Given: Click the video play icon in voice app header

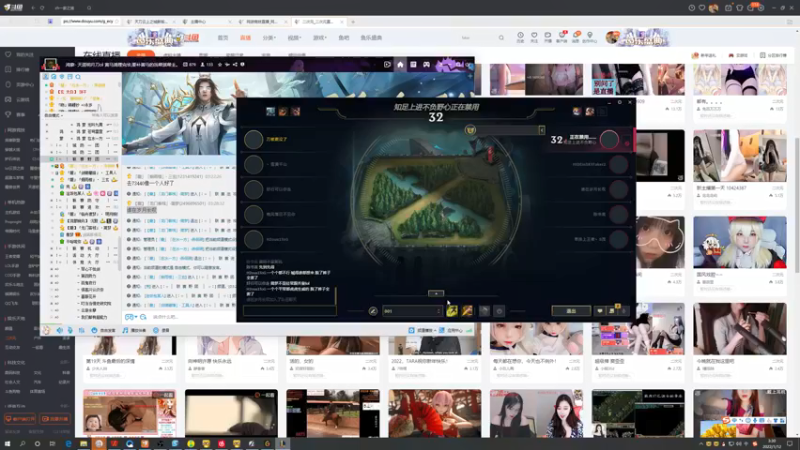Looking at the screenshot, I should click(x=387, y=65).
